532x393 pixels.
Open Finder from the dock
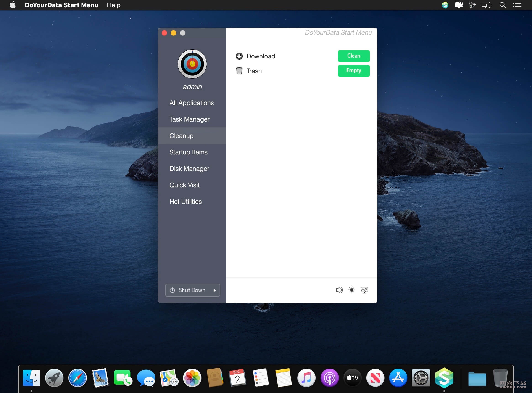31,378
